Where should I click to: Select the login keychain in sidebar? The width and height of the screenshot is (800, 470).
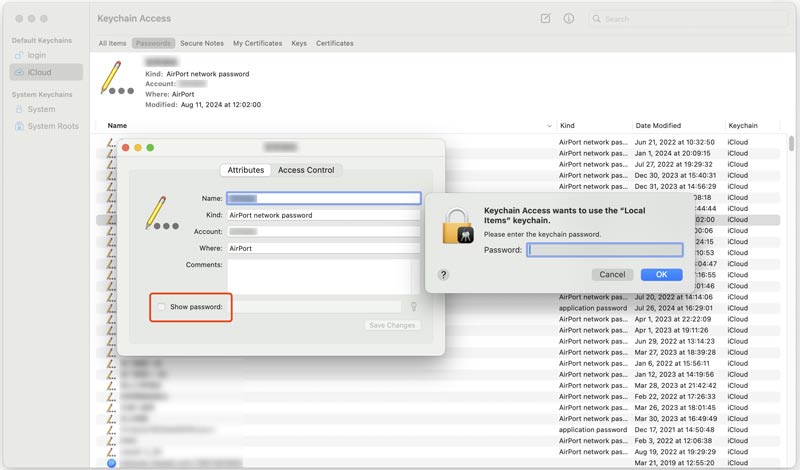tap(37, 55)
